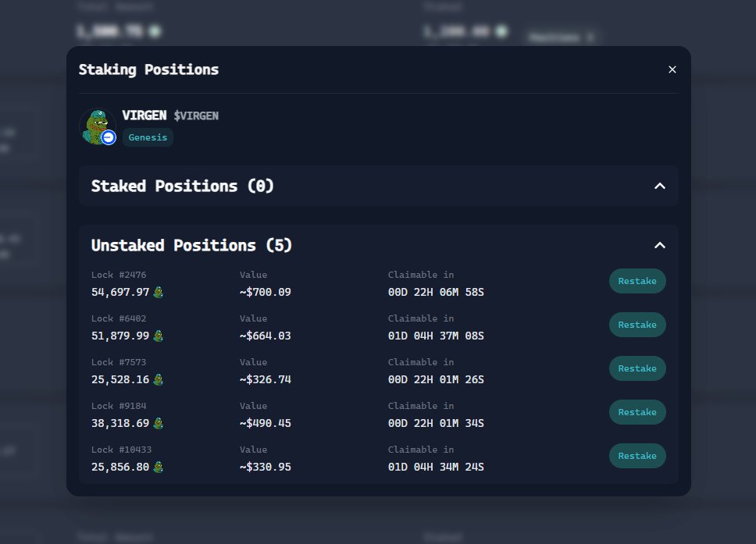This screenshot has width=756, height=544.
Task: Restake Lock #7573
Action: (x=637, y=368)
